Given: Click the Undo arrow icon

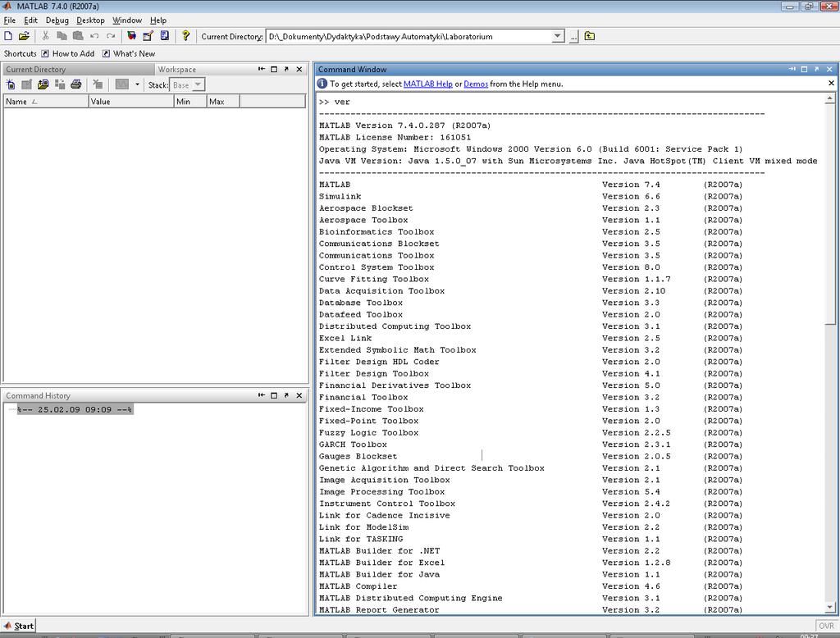Looking at the screenshot, I should click(94, 36).
